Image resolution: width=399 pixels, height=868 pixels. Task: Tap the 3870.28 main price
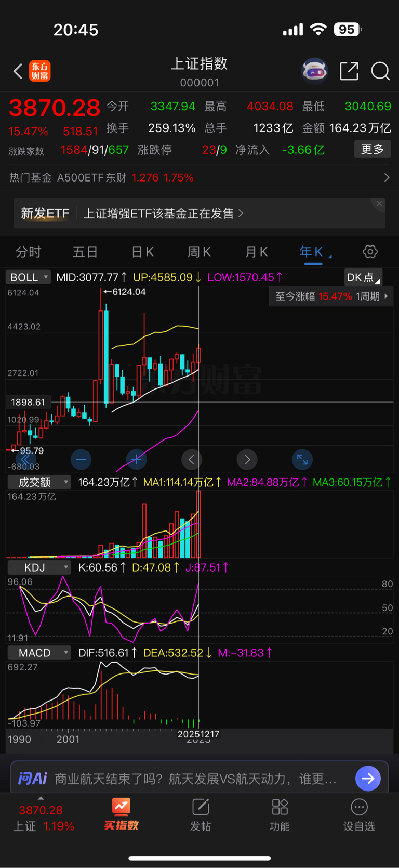(55, 108)
